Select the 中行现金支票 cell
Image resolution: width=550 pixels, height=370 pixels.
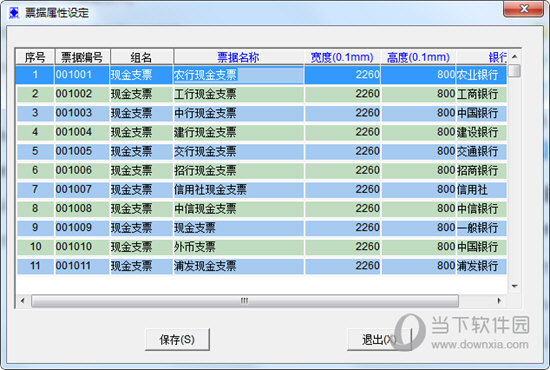click(x=239, y=113)
